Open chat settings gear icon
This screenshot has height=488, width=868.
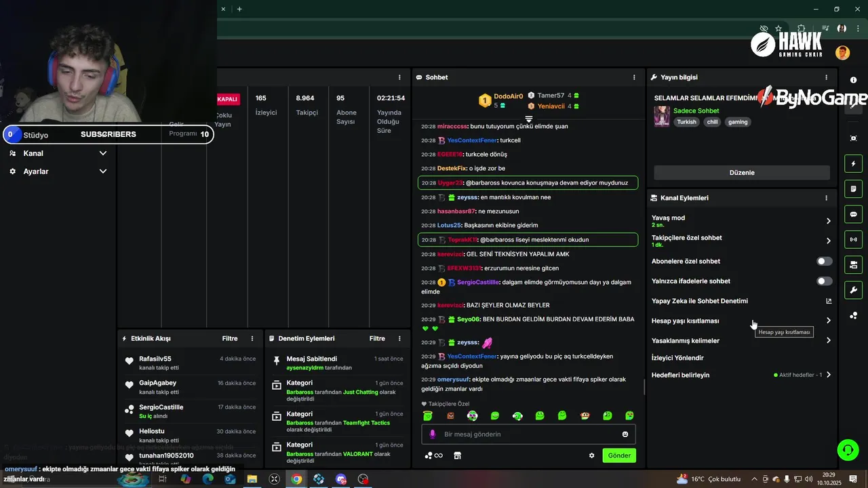(x=591, y=455)
